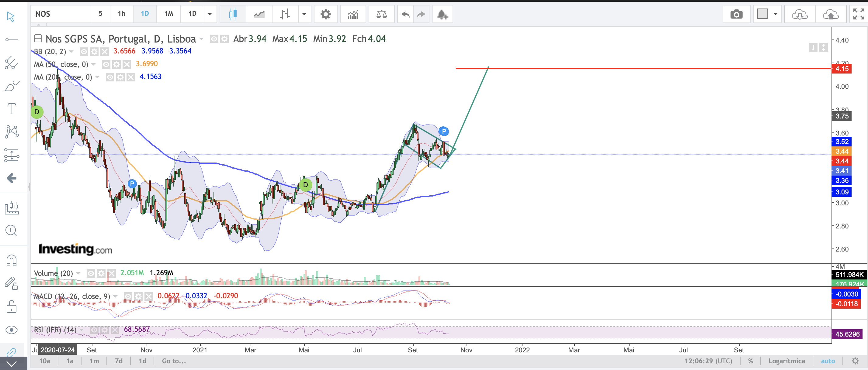
Task: Hide all drawings with eye icon
Action: click(x=12, y=330)
